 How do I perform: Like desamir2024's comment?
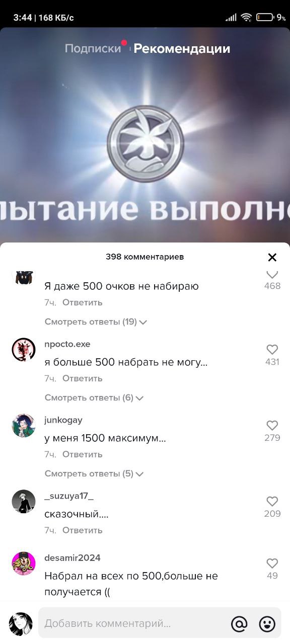coord(272,563)
